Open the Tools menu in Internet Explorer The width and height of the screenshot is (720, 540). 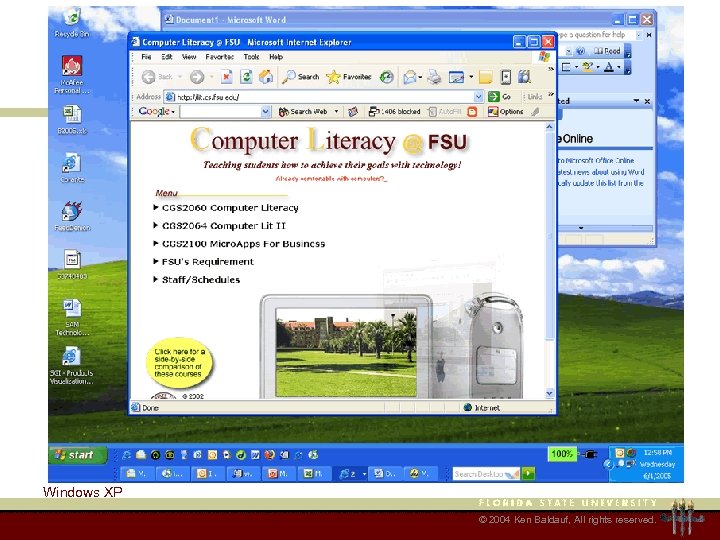click(251, 57)
